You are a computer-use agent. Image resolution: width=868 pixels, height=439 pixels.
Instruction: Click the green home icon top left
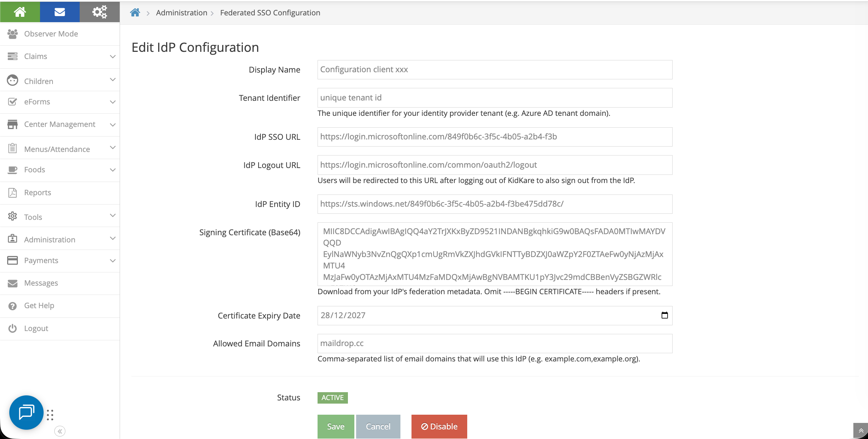[20, 12]
